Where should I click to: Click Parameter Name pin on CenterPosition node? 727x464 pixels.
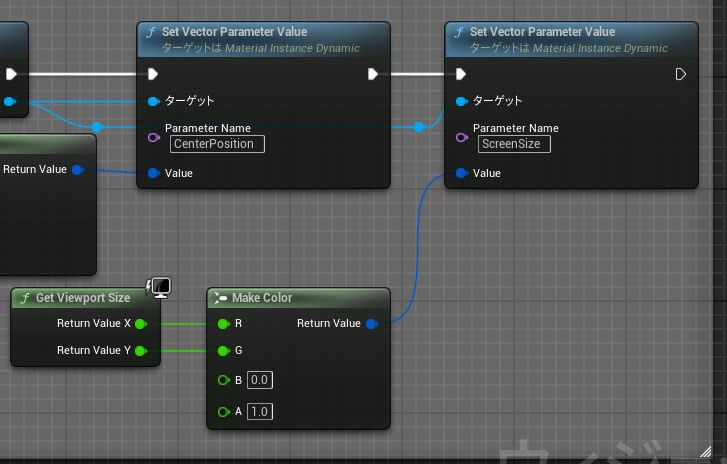[x=154, y=138]
